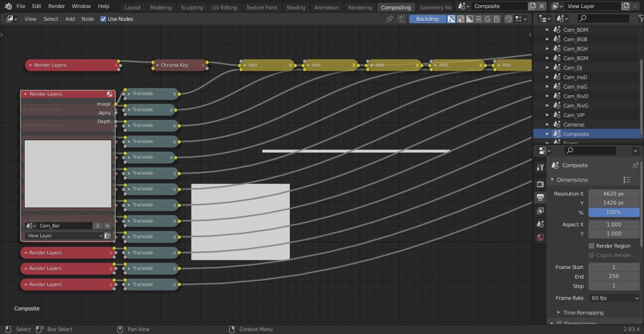644x334 pixels.
Task: Toggle the Use Nodes checkbox
Action: point(104,19)
